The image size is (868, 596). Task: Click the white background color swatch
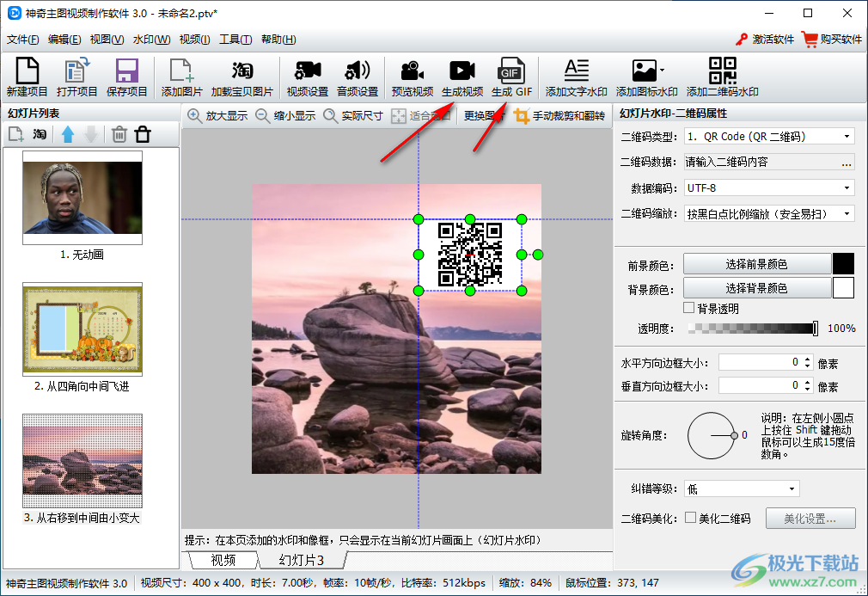tap(844, 288)
